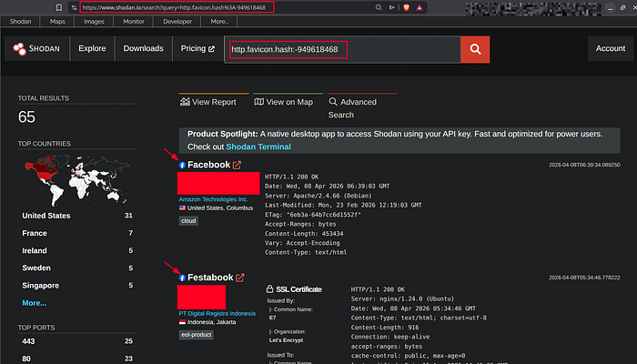This screenshot has height=364, width=637.
Task: Click Server: nginx/1.24.0 (Ubuntu) text
Action: 402,299
